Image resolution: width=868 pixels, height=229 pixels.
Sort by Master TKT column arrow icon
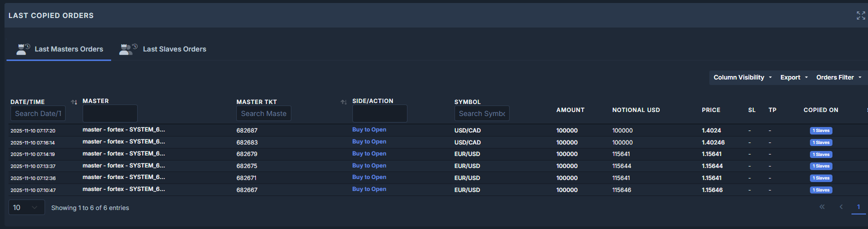tap(343, 102)
